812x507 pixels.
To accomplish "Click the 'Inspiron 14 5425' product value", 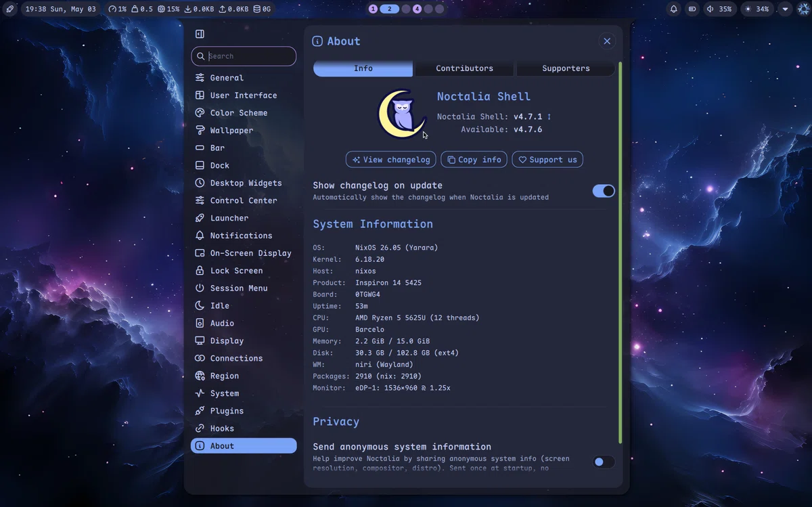I will coord(388,282).
